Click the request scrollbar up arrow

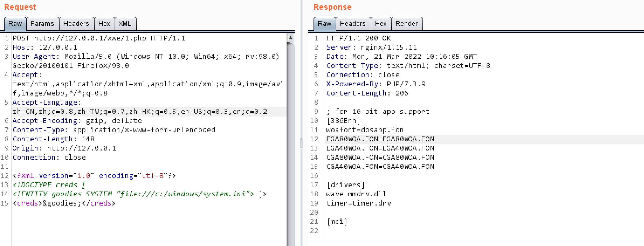tap(291, 38)
